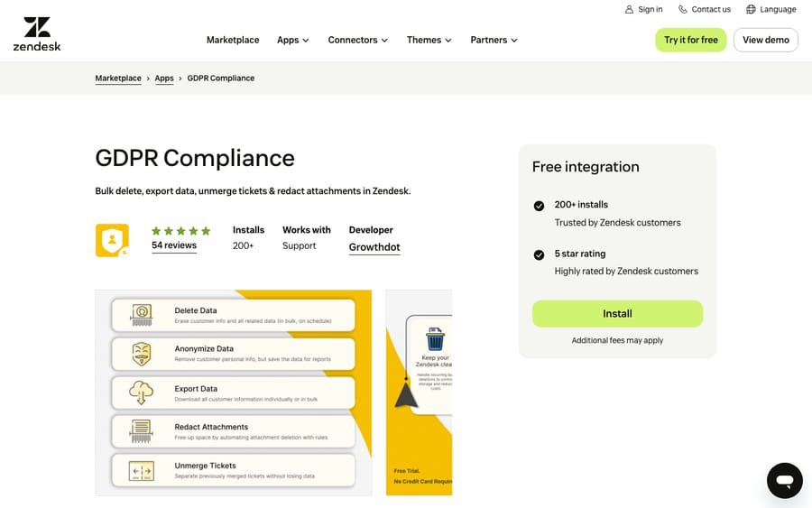Screen dimensions: 812x508
Task: Click checkmark icon beside 200+ installs
Action: [x=539, y=206]
